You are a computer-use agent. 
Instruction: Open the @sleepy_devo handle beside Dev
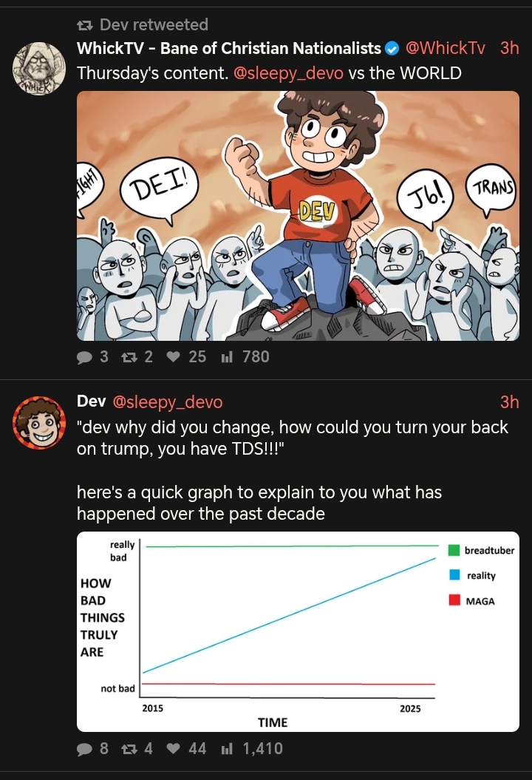click(x=168, y=402)
